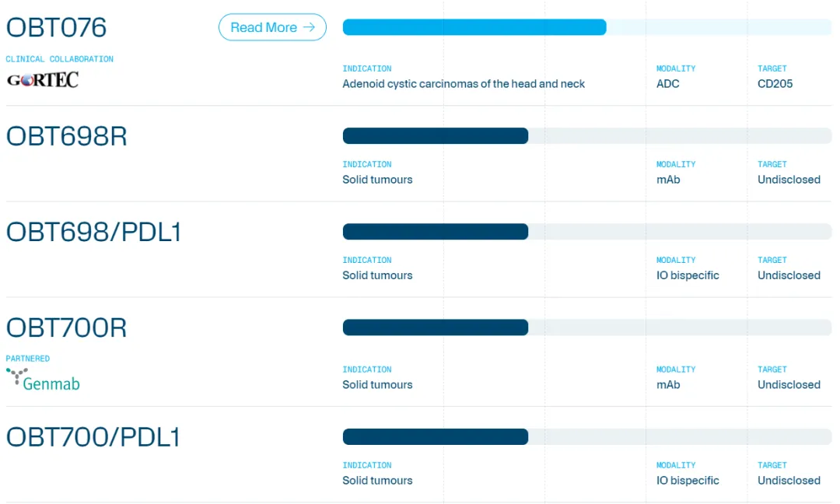Screen dimensions: 840x504
Task: Click the Adenoid cystic carcinomas indication text
Action: [x=464, y=84]
